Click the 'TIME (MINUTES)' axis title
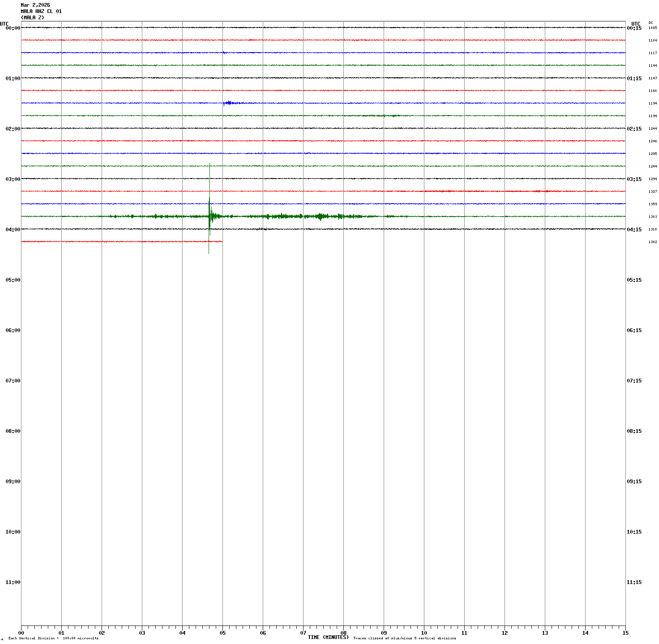 point(328,637)
